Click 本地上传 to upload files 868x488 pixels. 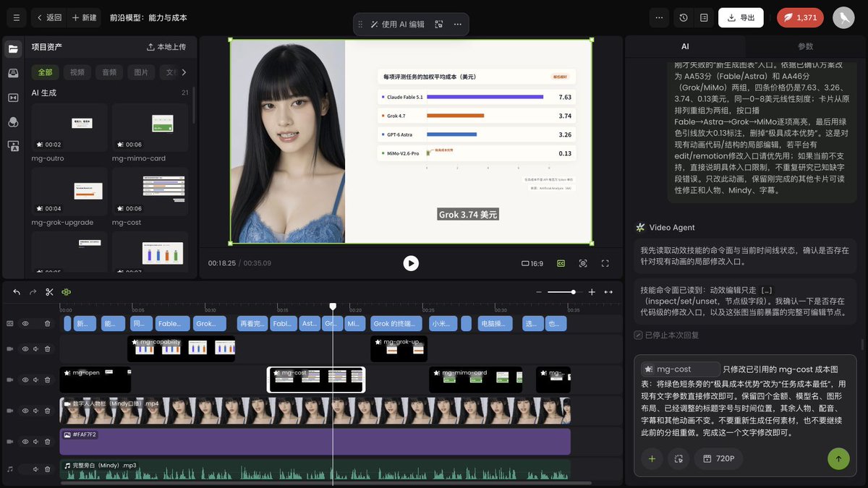coord(166,47)
